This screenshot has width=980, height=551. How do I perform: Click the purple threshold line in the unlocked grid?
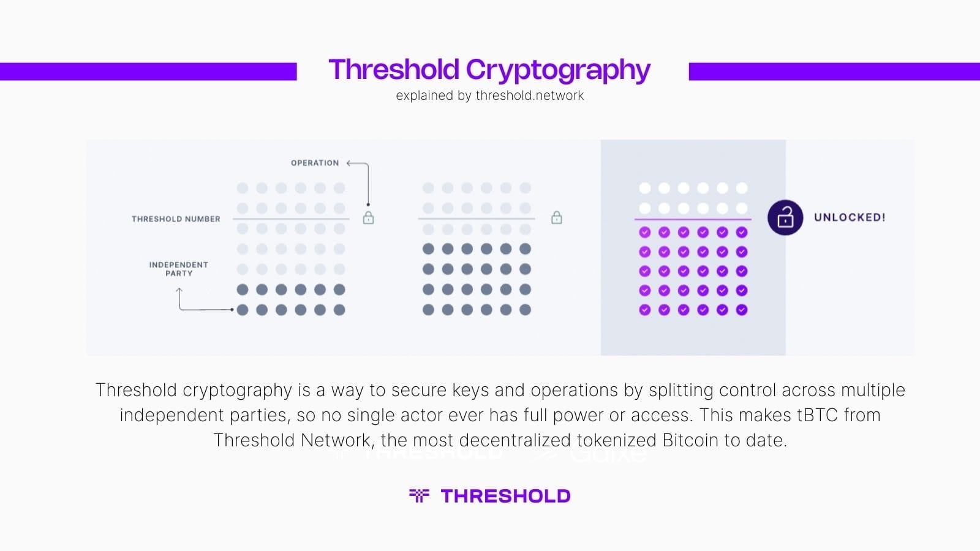click(x=693, y=219)
